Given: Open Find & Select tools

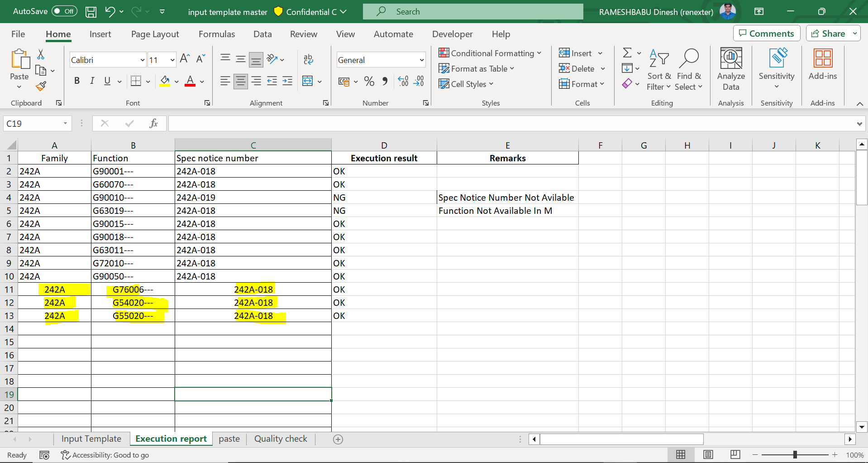Looking at the screenshot, I should pyautogui.click(x=688, y=69).
